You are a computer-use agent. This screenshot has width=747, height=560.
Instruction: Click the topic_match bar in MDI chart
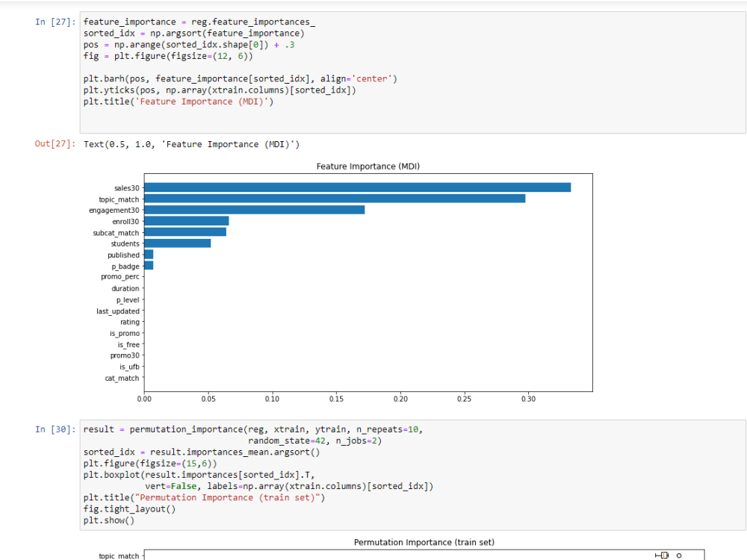click(x=335, y=199)
